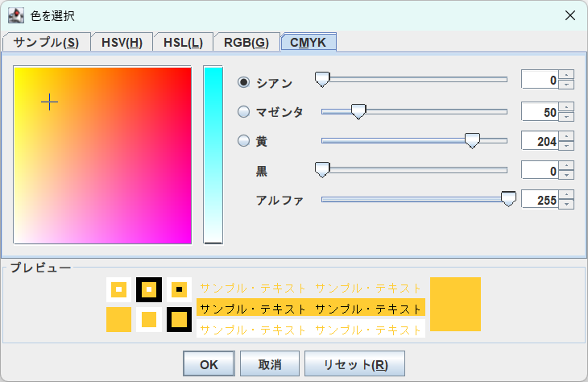The image size is (588, 382).
Task: Click the リセット(R) reset button
Action: (354, 364)
